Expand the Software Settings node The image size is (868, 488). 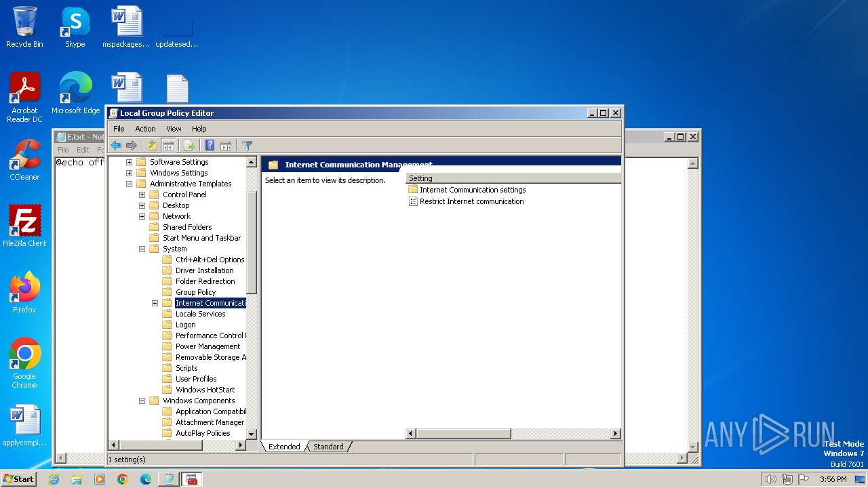(x=129, y=162)
